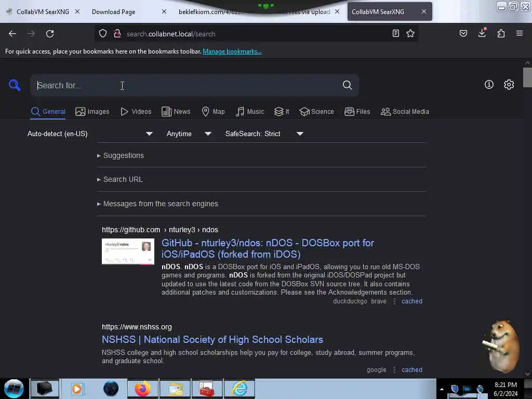The width and height of the screenshot is (532, 399).
Task: Reload the current page
Action: (50, 34)
